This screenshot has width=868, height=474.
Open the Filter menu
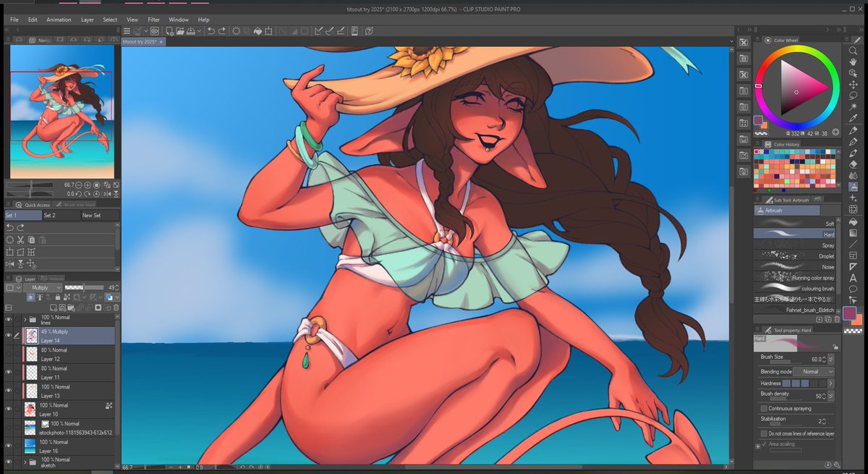(x=153, y=20)
